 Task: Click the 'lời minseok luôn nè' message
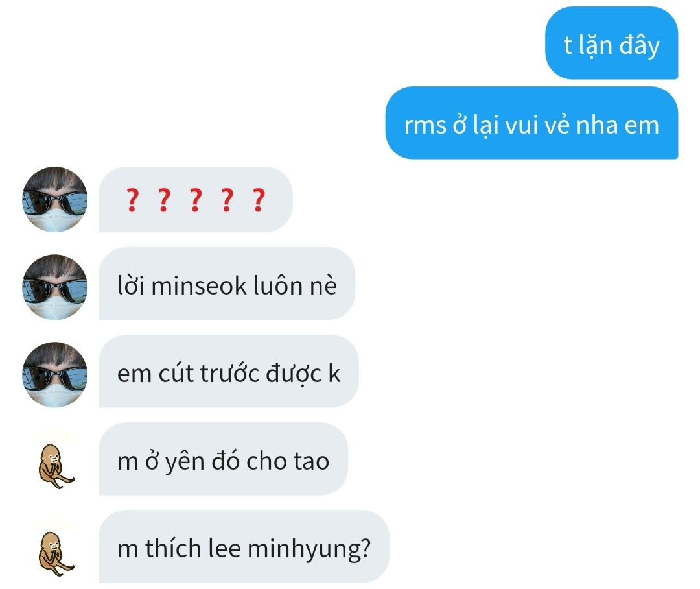pos(227,283)
